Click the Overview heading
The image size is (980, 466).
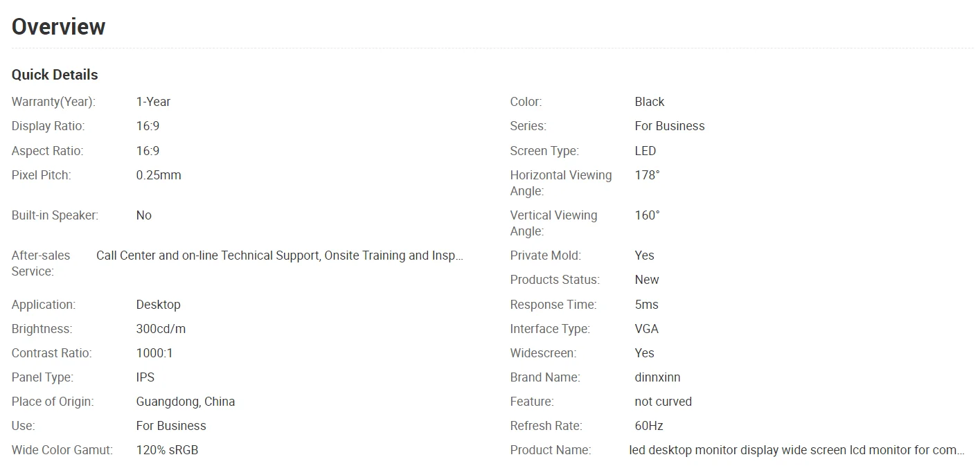coord(59,27)
